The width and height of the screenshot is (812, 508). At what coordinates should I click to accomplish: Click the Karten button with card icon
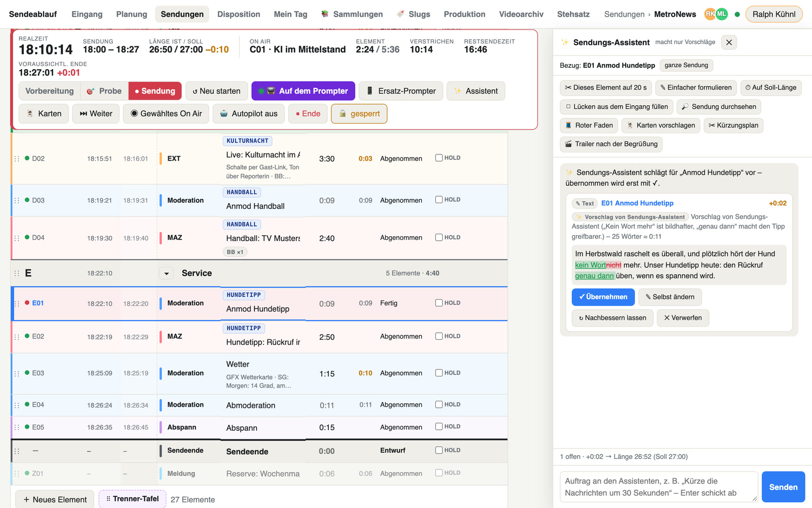pyautogui.click(x=44, y=114)
